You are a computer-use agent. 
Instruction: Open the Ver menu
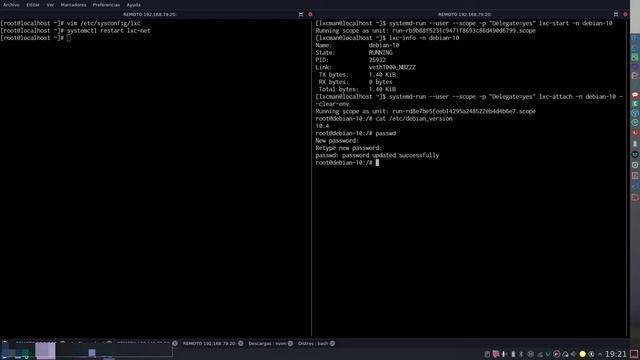tap(50, 5)
